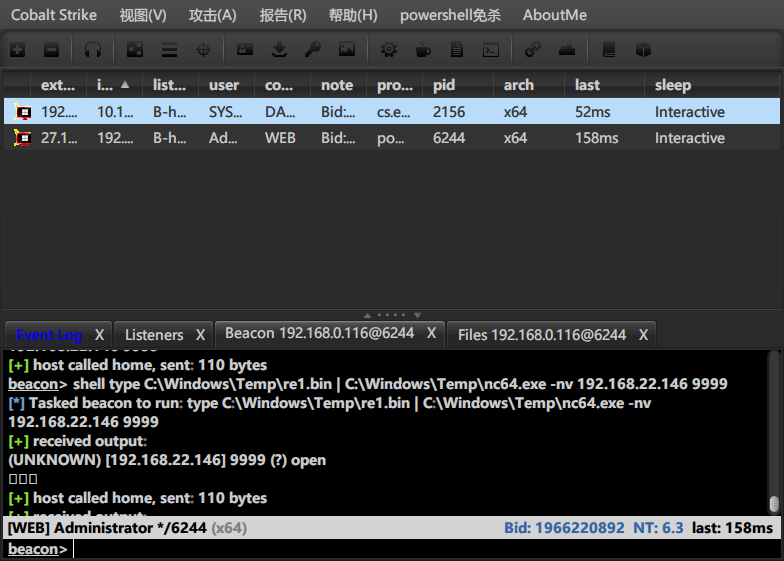Sort sessions by the user column header

[226, 85]
